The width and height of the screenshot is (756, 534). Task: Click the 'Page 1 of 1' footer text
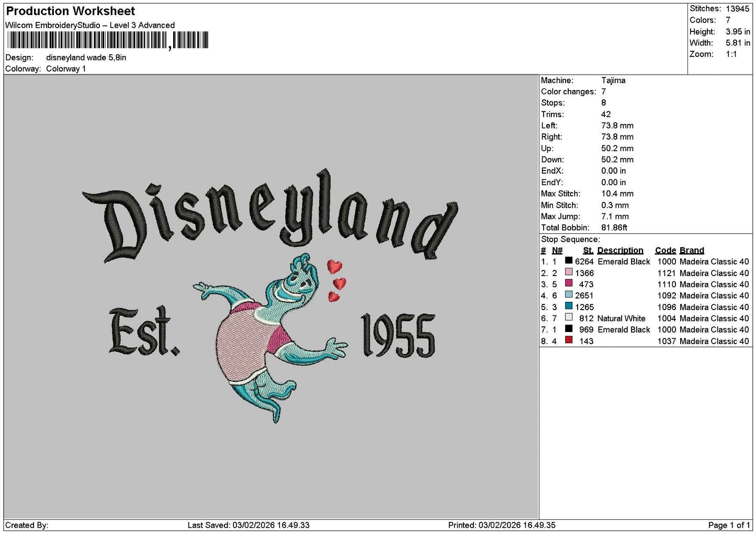[x=729, y=525]
